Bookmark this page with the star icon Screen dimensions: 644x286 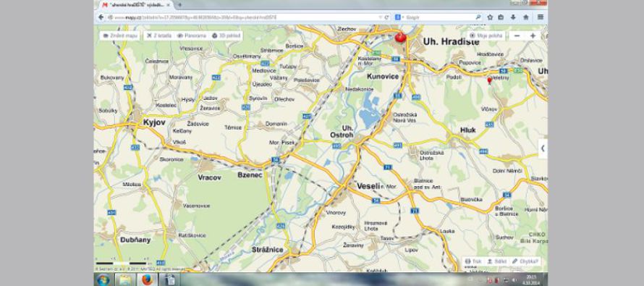(490, 17)
